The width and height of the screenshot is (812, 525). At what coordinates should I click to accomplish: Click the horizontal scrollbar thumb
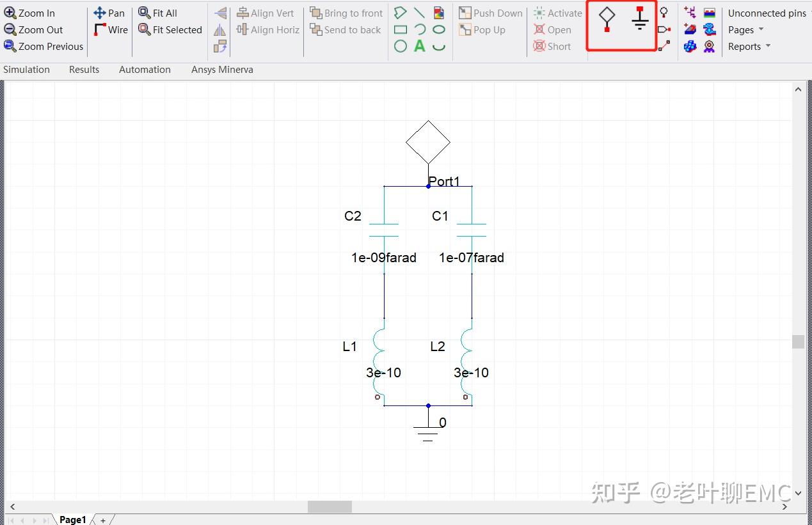point(330,506)
